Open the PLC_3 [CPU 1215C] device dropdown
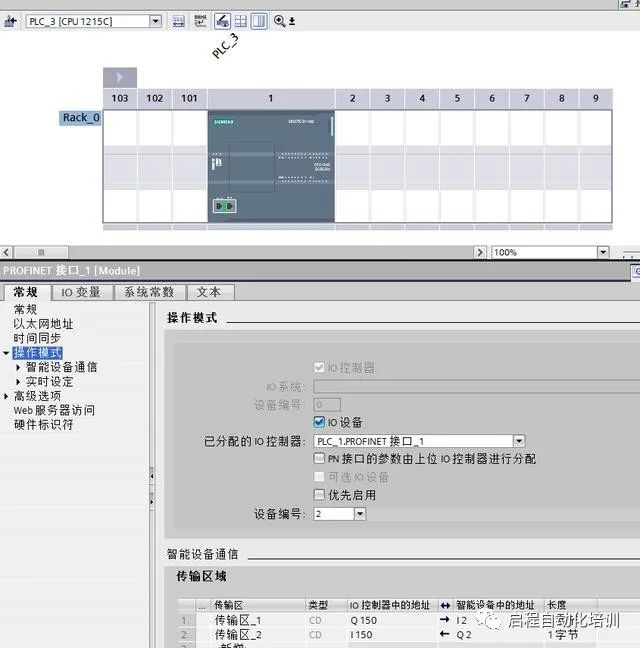The image size is (640, 648). click(x=155, y=21)
